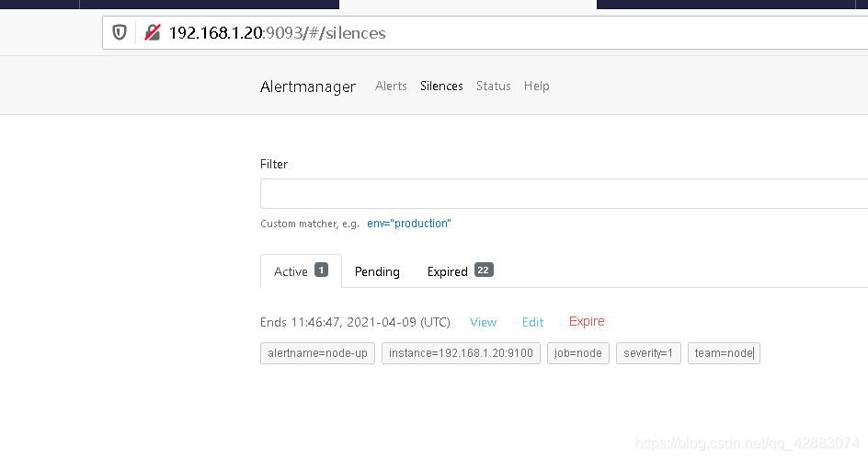Click the Filter label text
This screenshot has width=868, height=460.
274,164
